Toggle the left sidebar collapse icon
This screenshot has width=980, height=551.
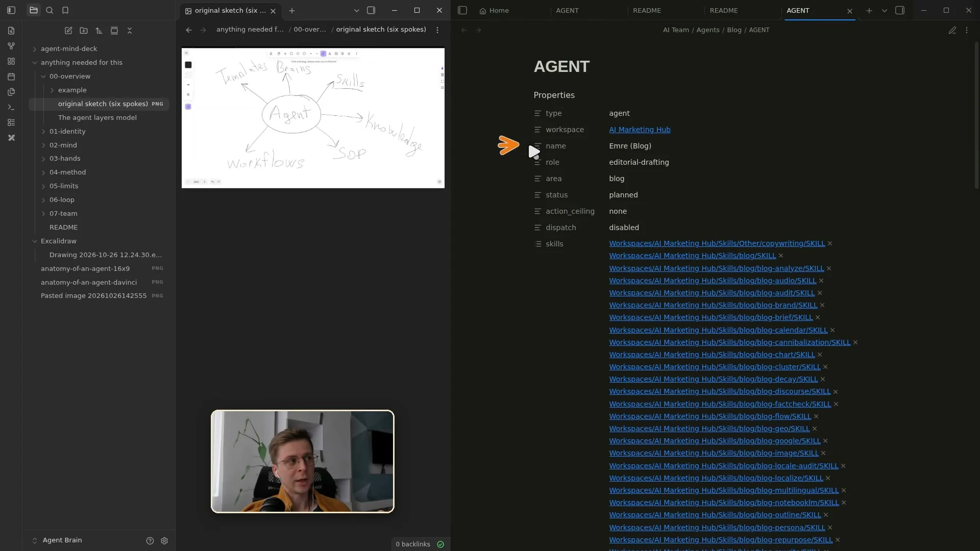click(x=11, y=10)
